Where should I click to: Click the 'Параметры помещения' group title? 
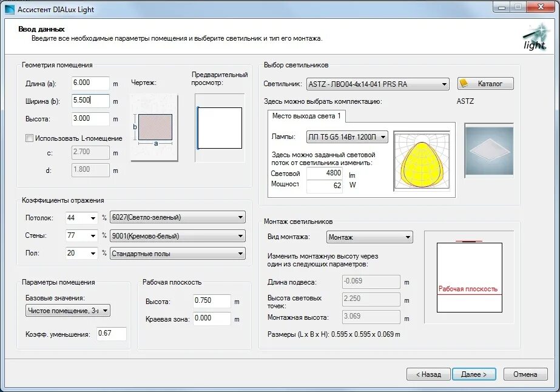click(x=58, y=282)
